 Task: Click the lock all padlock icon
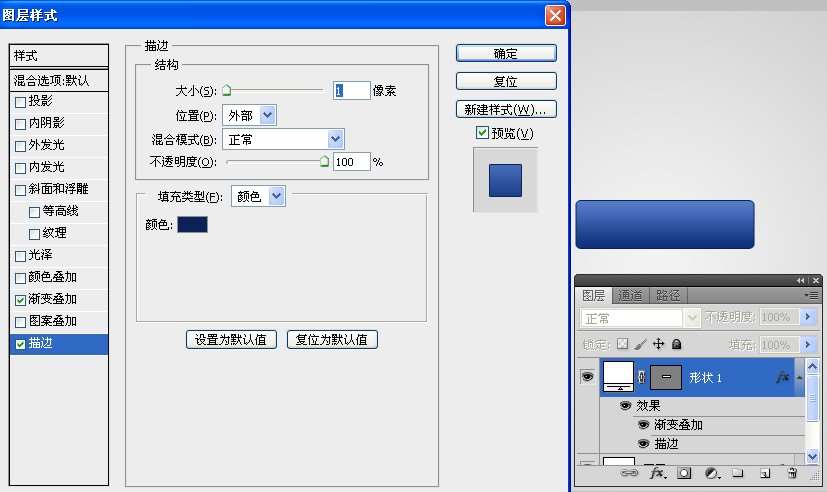click(677, 344)
